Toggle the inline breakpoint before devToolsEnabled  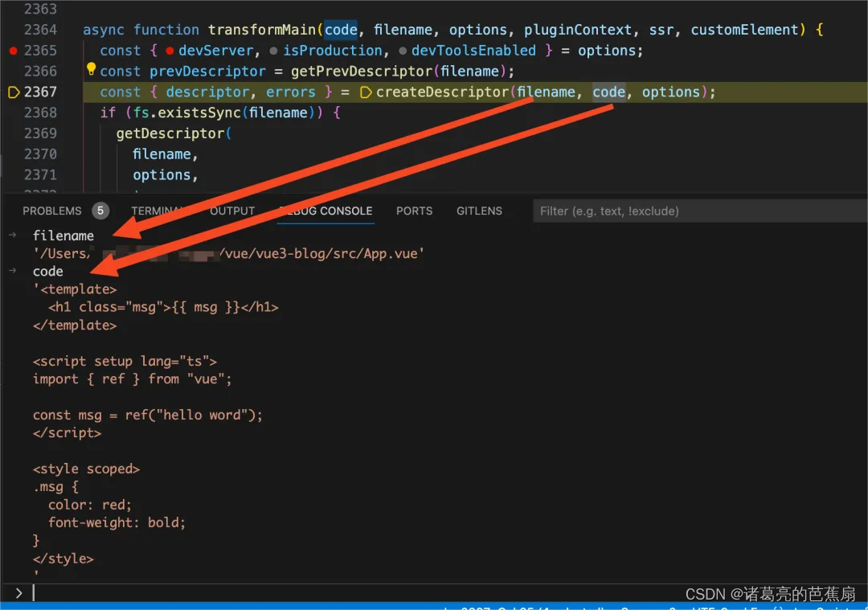(403, 51)
